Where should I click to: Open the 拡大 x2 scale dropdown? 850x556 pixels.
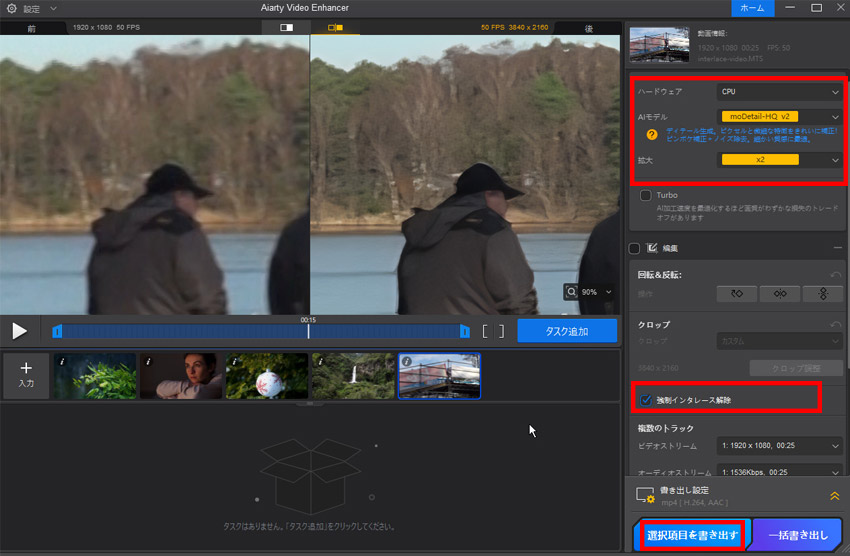pyautogui.click(x=779, y=160)
